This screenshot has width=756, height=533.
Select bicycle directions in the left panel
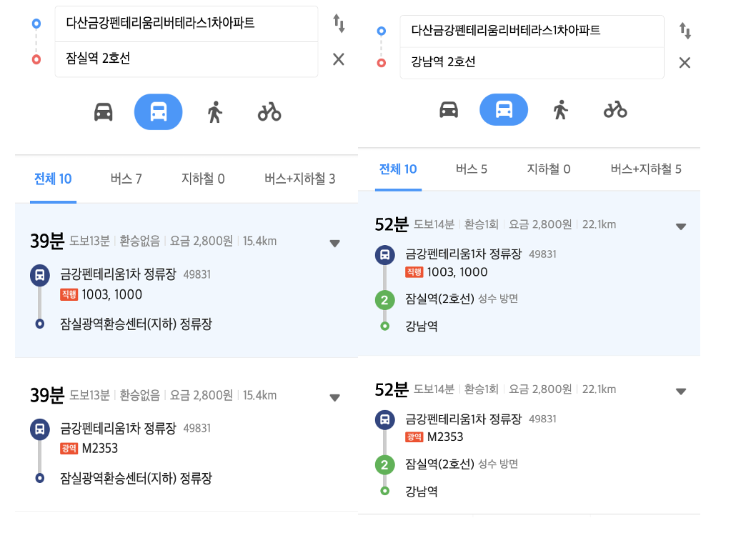pos(269,112)
